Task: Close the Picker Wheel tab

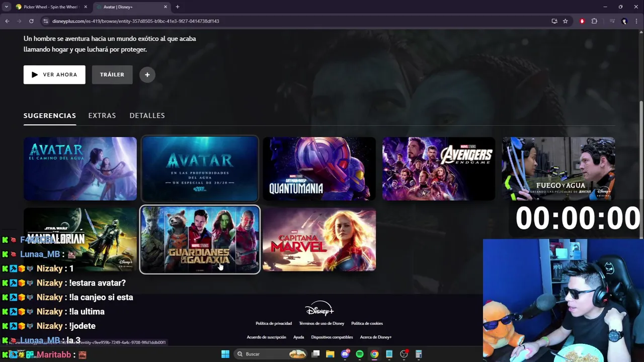Action: [86, 7]
